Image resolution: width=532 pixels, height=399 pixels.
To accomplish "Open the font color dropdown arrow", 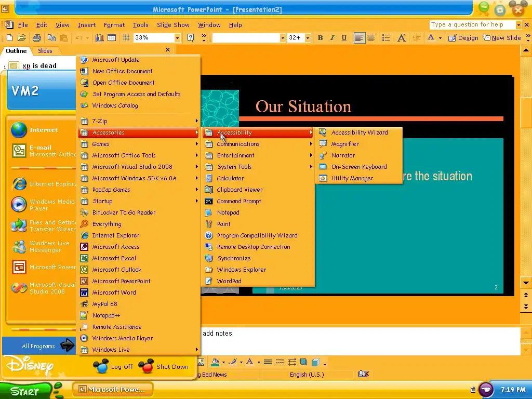I will [440, 38].
